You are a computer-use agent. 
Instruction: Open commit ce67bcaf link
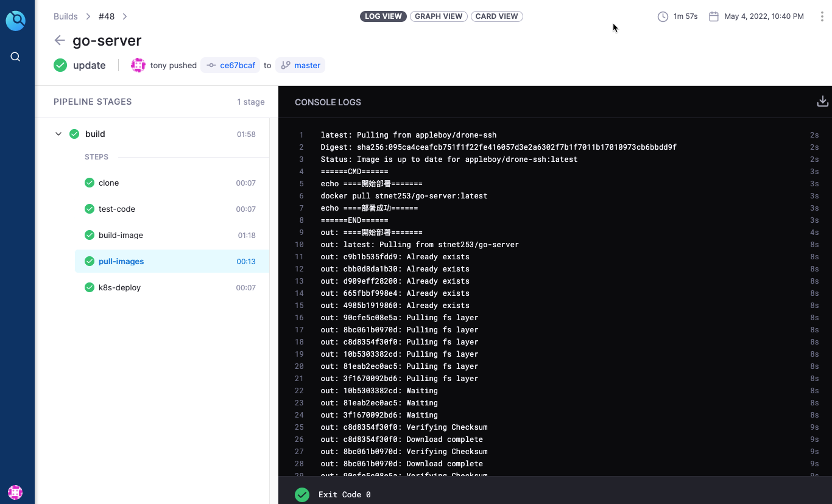click(230, 65)
